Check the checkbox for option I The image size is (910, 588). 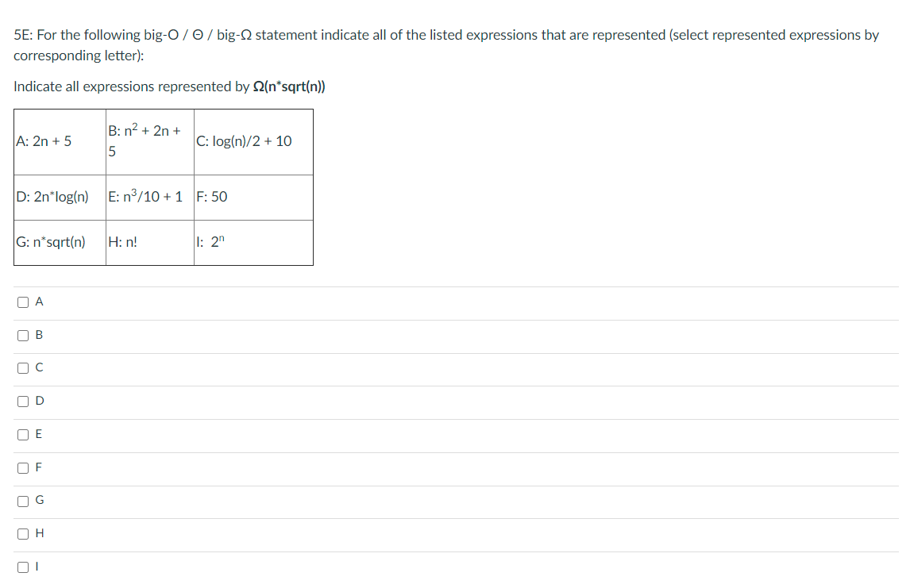21,566
